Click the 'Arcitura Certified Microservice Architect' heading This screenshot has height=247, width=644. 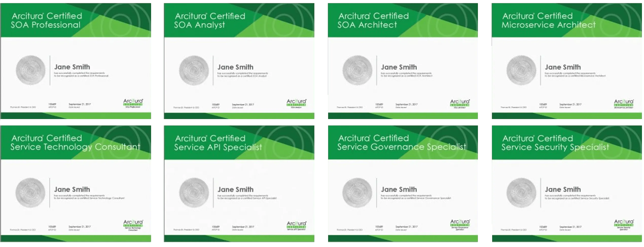pyautogui.click(x=548, y=20)
